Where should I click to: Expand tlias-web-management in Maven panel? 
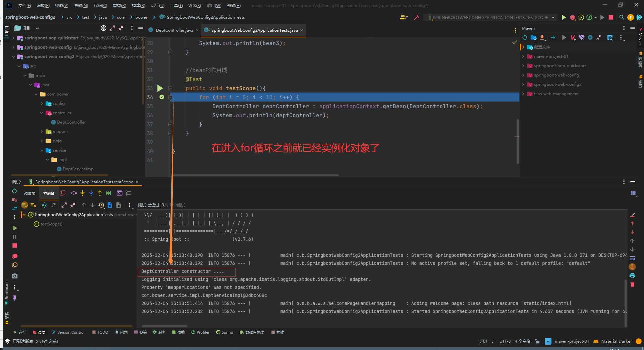[523, 94]
